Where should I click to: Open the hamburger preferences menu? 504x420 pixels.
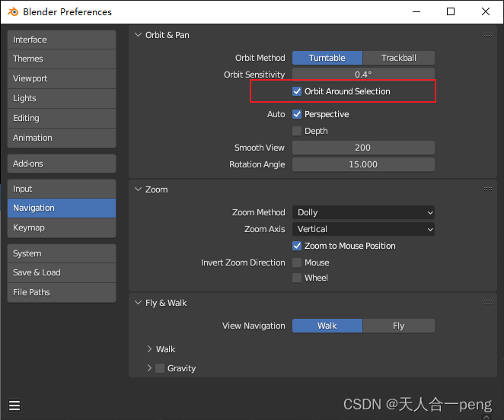click(x=14, y=406)
